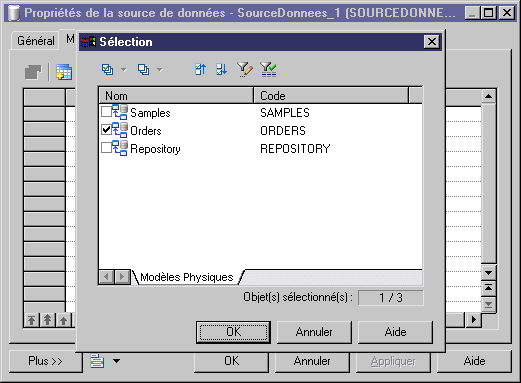Screen dimensions: 521x383
Task: Open the Général tab in properties window
Action: (x=36, y=41)
